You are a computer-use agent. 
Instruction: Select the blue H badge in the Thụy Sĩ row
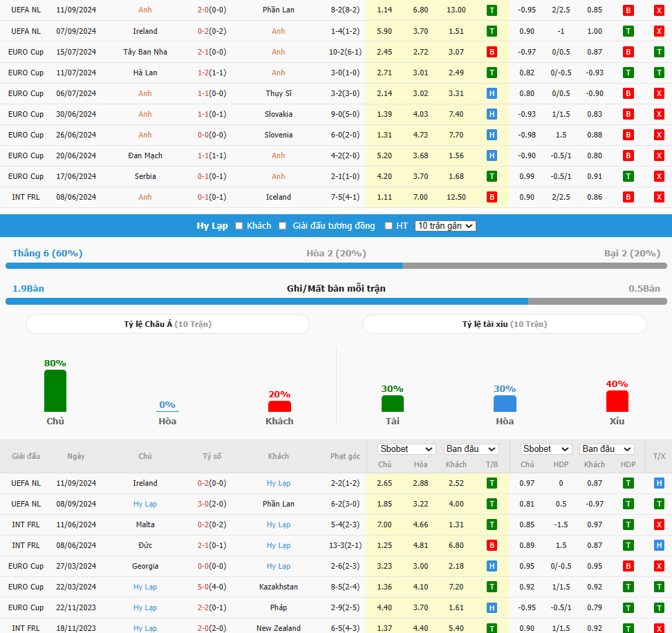(x=492, y=93)
